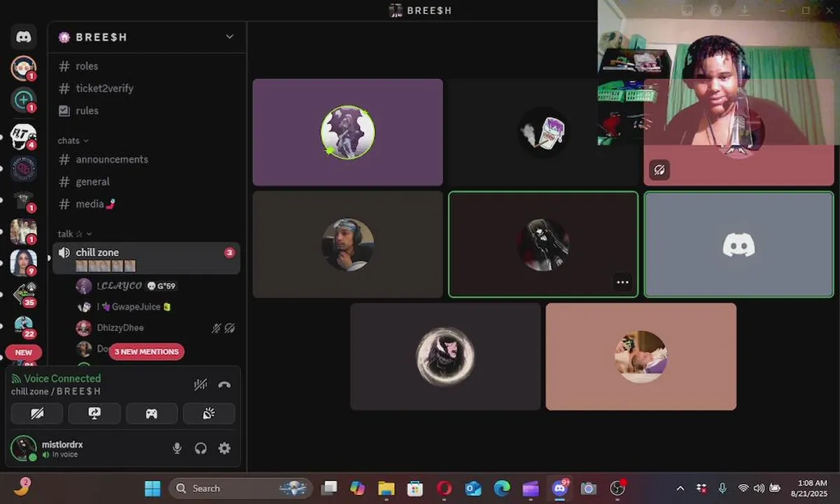The width and height of the screenshot is (840, 504).
Task: Open Camera app on taskbar
Action: (589, 488)
